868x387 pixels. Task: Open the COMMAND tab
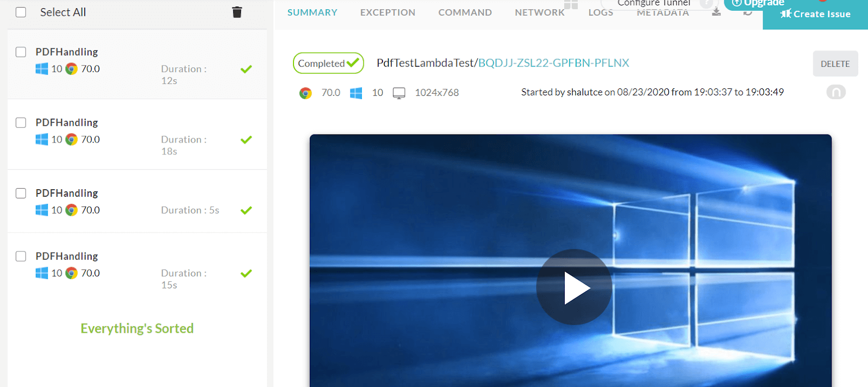[x=465, y=12]
